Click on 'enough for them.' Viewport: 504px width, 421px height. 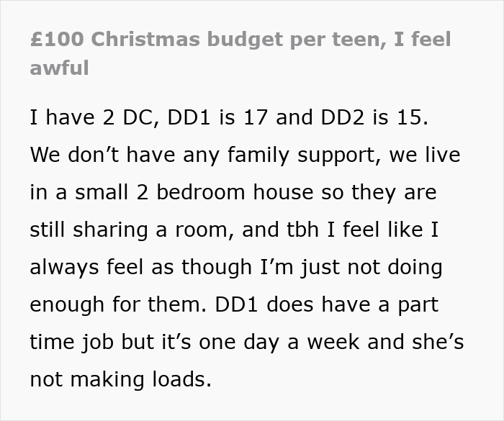[x=116, y=304]
